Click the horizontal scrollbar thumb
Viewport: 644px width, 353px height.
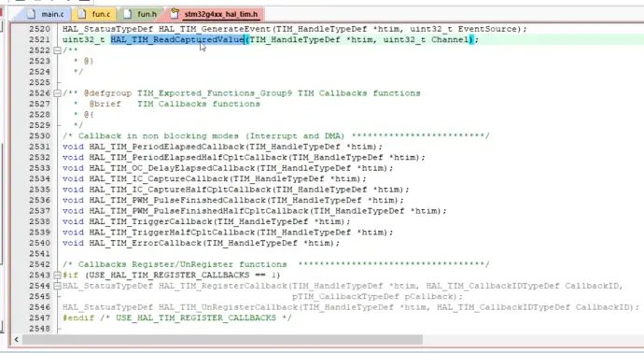[222, 339]
